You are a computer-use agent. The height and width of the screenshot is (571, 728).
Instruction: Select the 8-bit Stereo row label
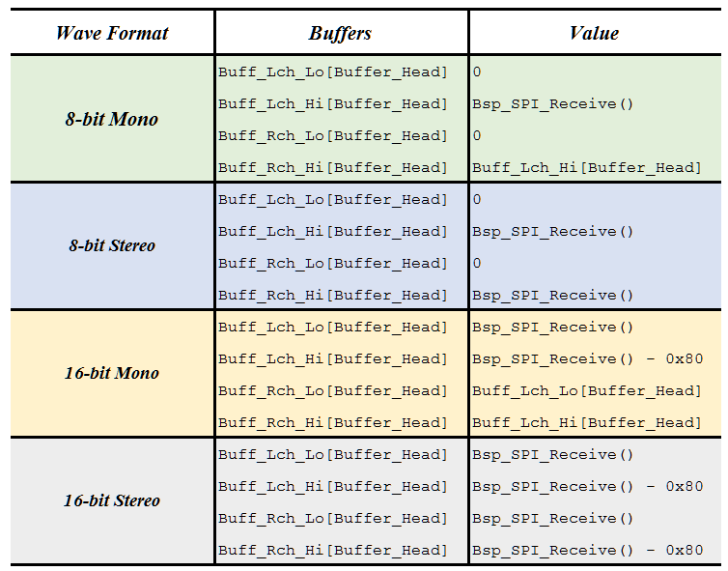112,245
